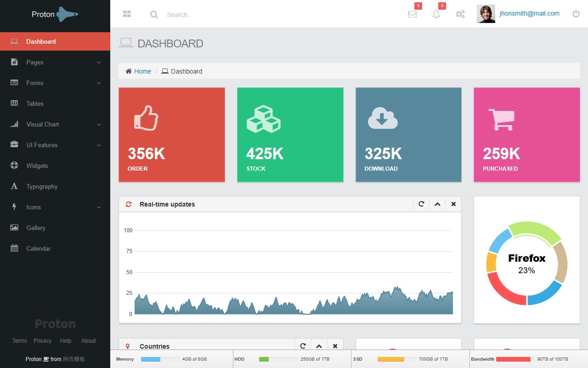The image size is (588, 368).
Task: Expand the UI Features submenu chevron
Action: coord(99,145)
